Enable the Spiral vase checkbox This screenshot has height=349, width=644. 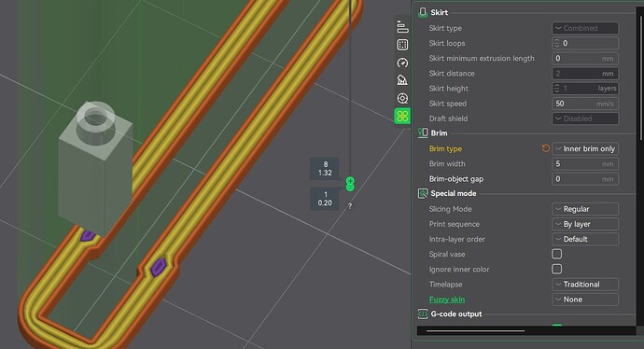[x=557, y=254]
